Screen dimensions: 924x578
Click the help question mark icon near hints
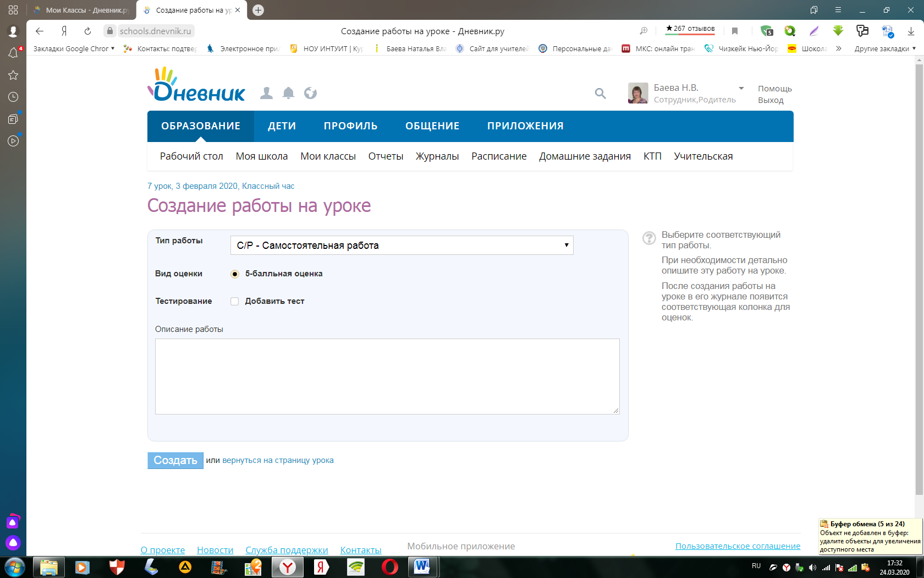coord(649,238)
